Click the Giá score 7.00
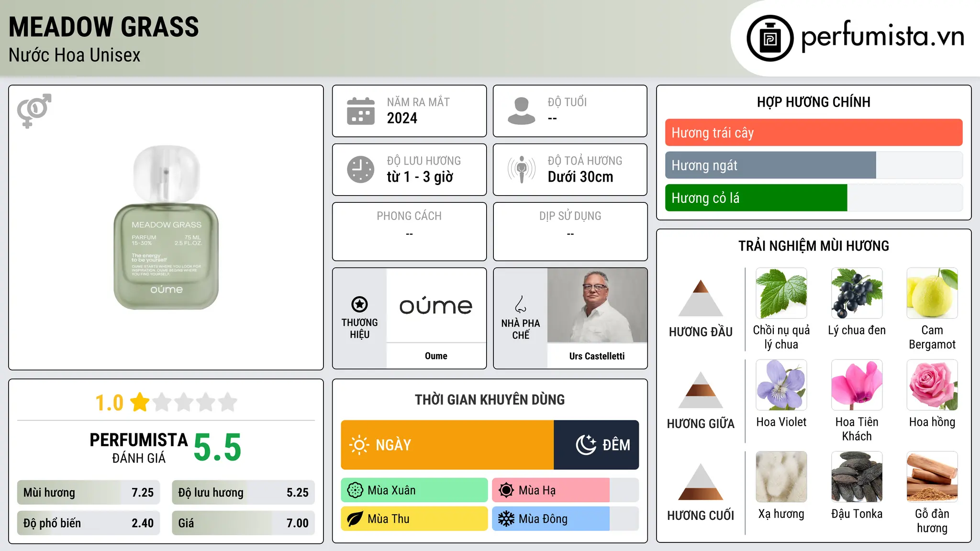This screenshot has width=980, height=551. (298, 523)
